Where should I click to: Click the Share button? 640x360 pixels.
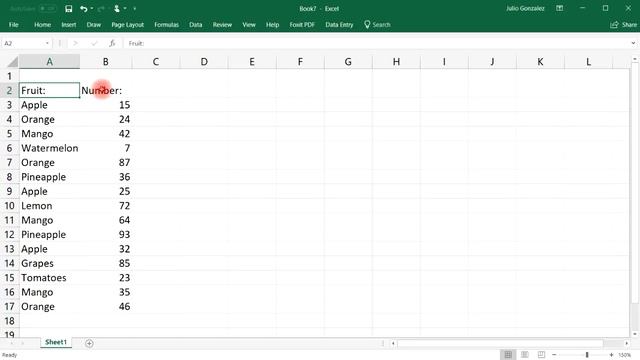click(x=623, y=24)
